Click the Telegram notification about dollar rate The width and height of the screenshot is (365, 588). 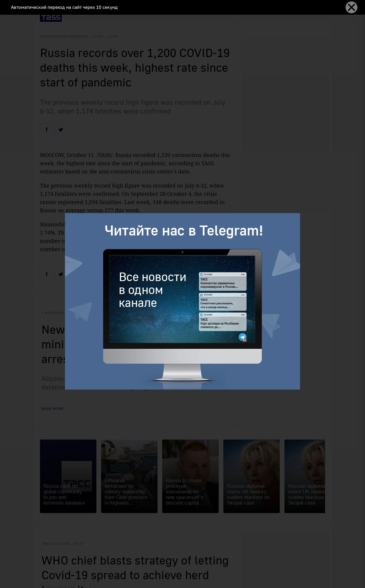pos(223,322)
